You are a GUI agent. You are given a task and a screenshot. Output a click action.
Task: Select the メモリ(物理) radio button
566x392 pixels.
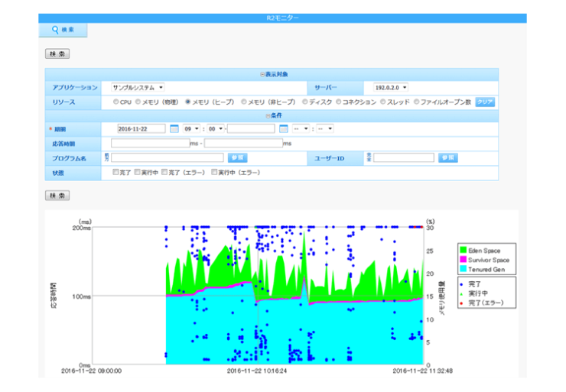(138, 102)
